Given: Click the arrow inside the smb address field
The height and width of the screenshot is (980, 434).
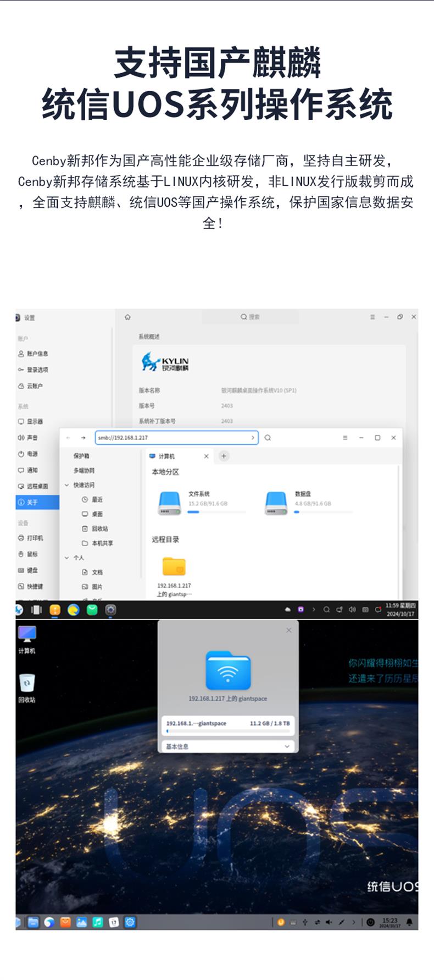Looking at the screenshot, I should [253, 438].
